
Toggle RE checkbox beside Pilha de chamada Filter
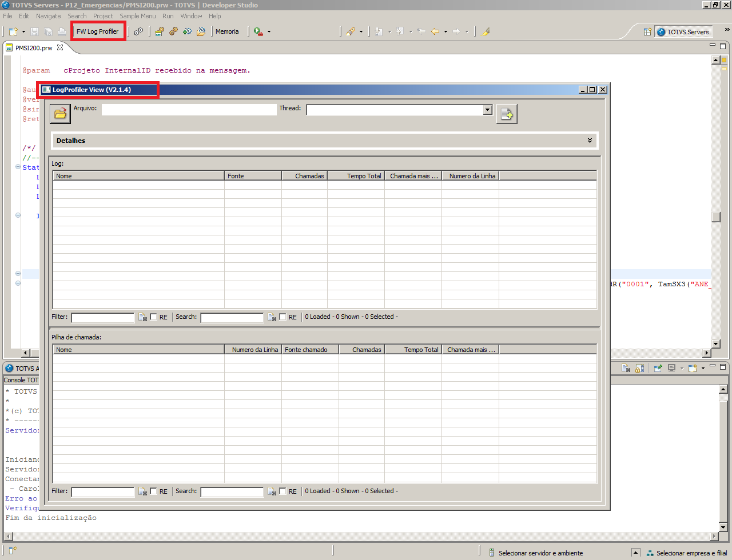click(x=154, y=491)
